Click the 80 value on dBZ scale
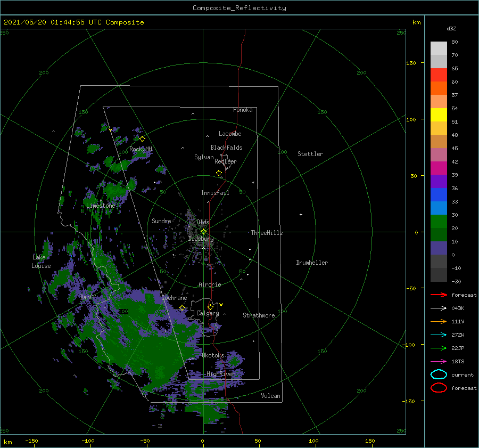Screen dimensions: 479x448 [455, 42]
